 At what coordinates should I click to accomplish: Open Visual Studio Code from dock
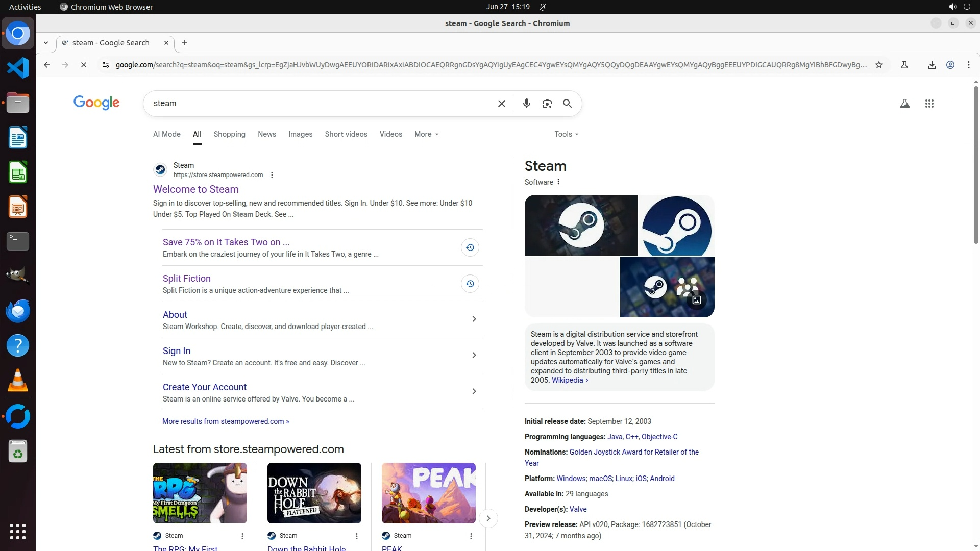coord(18,68)
